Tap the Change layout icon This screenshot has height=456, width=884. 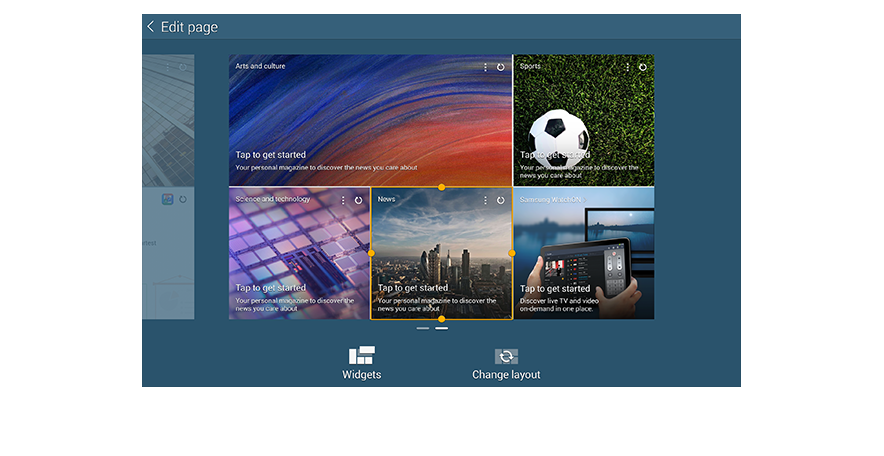pos(506,356)
